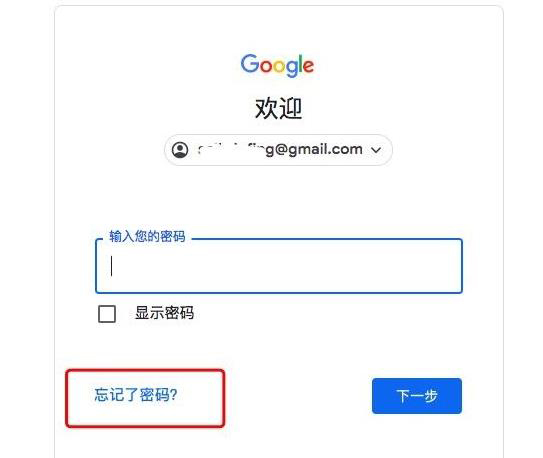Click the 显示密码 label text
The width and height of the screenshot is (543, 458).
[164, 313]
